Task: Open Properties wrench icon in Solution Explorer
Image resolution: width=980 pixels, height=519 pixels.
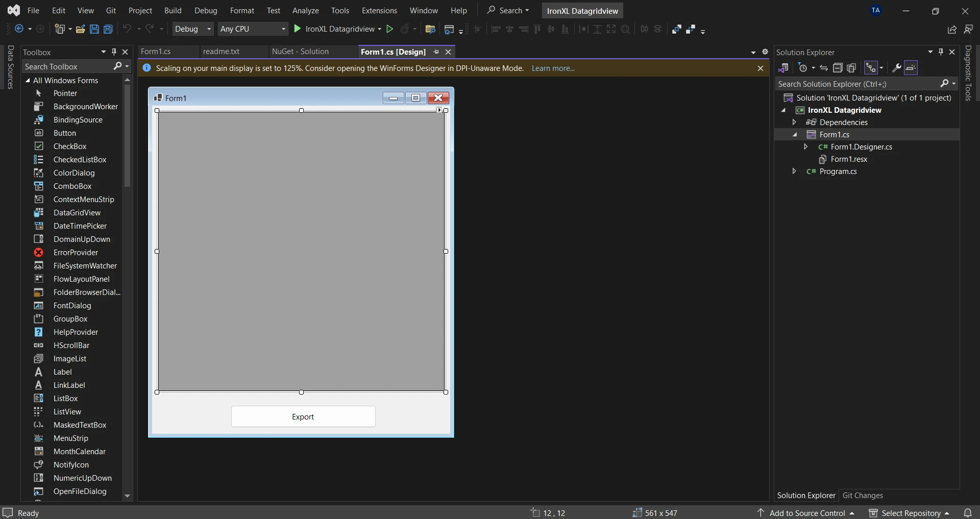Action: click(896, 68)
